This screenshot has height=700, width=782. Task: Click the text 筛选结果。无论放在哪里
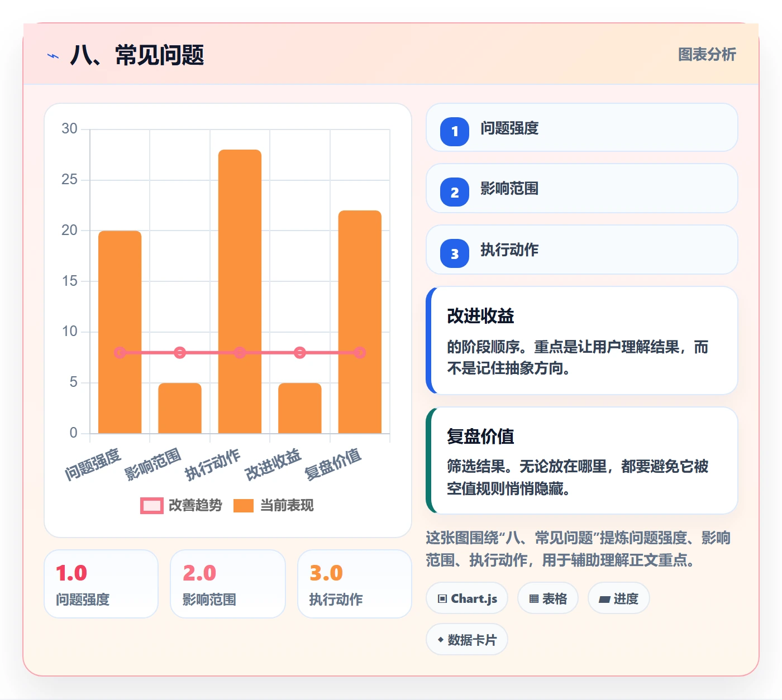point(527,467)
